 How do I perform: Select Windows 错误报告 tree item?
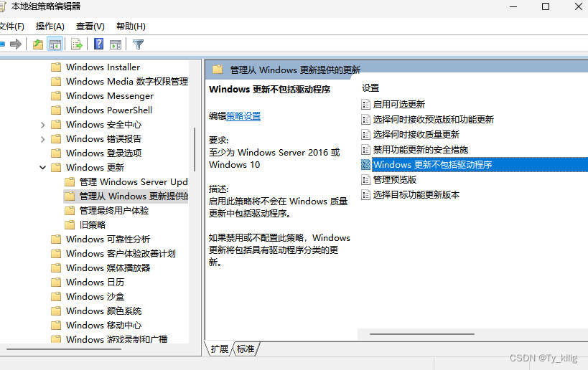tap(103, 139)
